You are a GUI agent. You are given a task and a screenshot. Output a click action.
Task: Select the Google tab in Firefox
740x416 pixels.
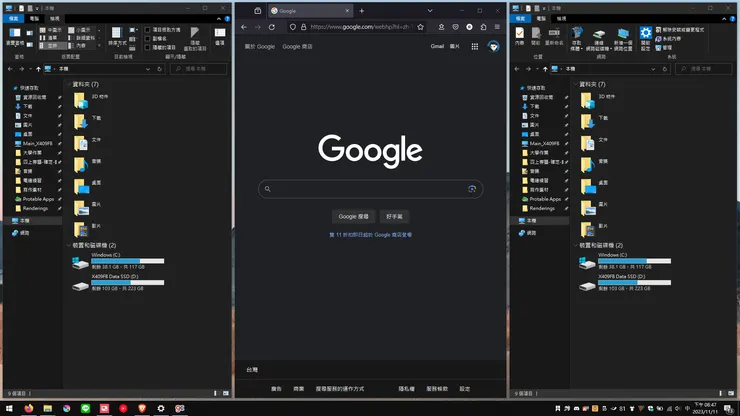click(311, 10)
